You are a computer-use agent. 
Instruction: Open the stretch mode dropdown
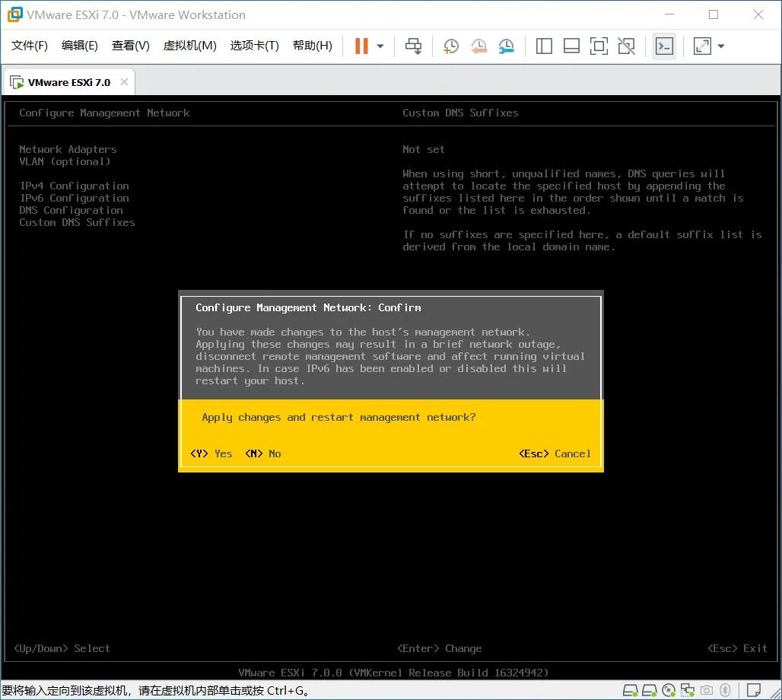click(720, 46)
